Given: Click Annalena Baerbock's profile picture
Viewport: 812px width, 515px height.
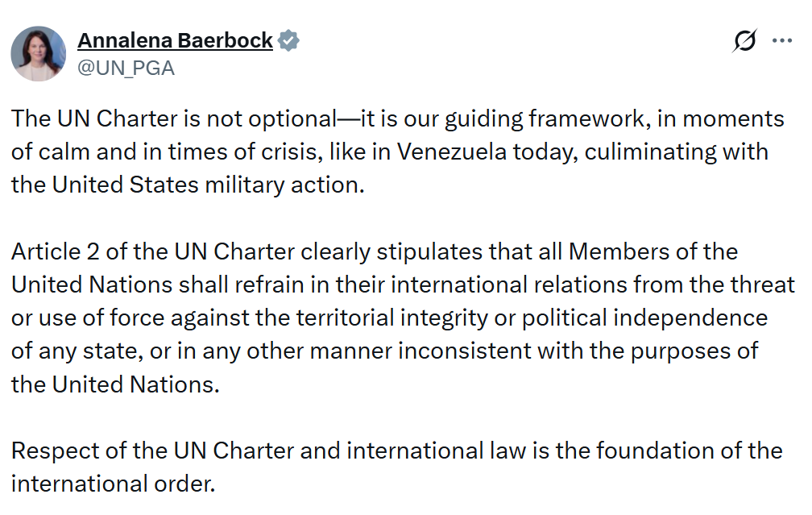Looking at the screenshot, I should point(38,53).
